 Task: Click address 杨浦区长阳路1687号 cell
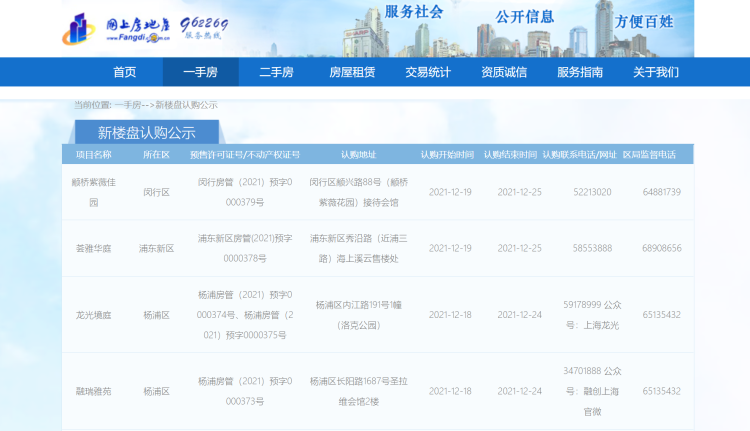[359, 391]
